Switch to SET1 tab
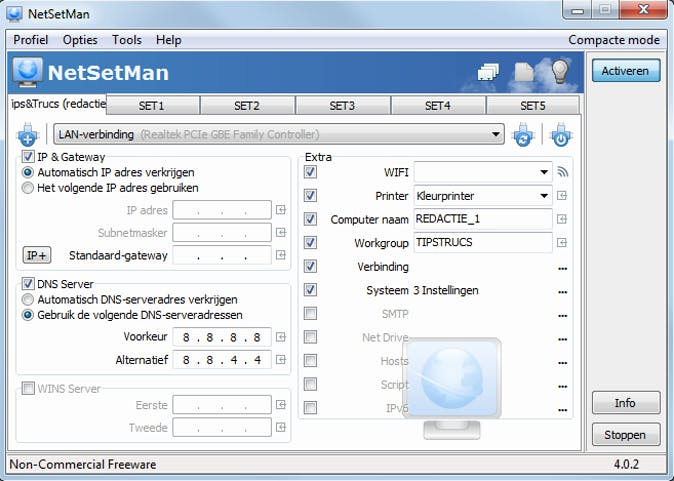The image size is (674, 481). (152, 105)
